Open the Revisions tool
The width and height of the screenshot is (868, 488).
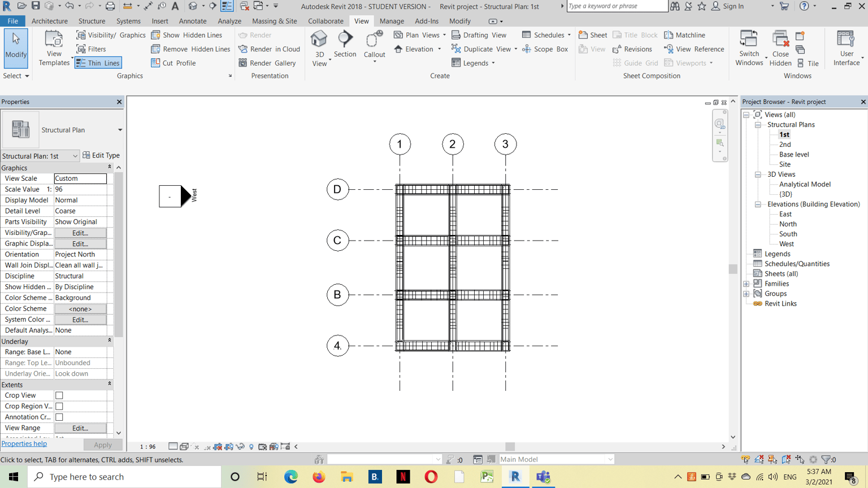[x=632, y=49]
